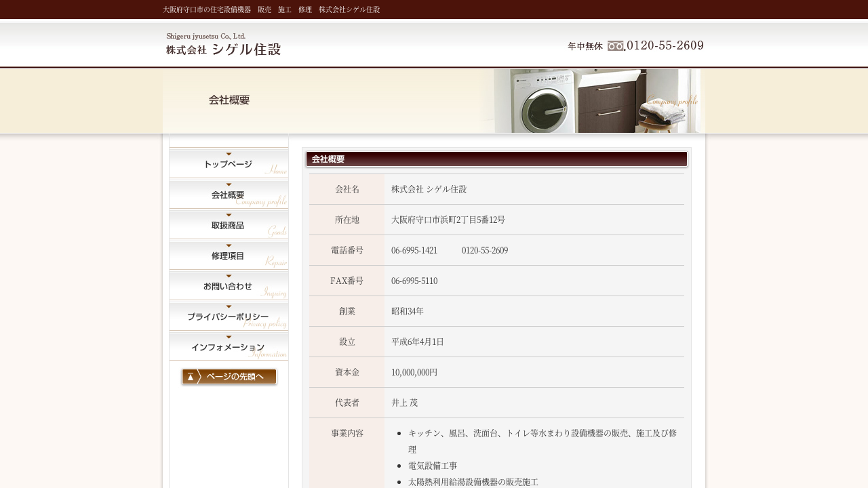
Task: Go to the お問い合わせ page
Action: tap(229, 286)
